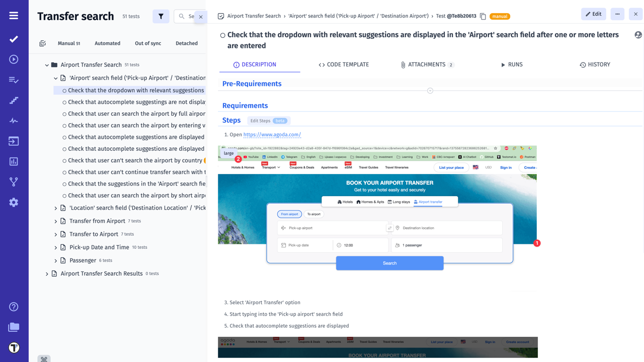Collapse the Airport Transfer Search folder
The width and height of the screenshot is (644, 362).
47,65
